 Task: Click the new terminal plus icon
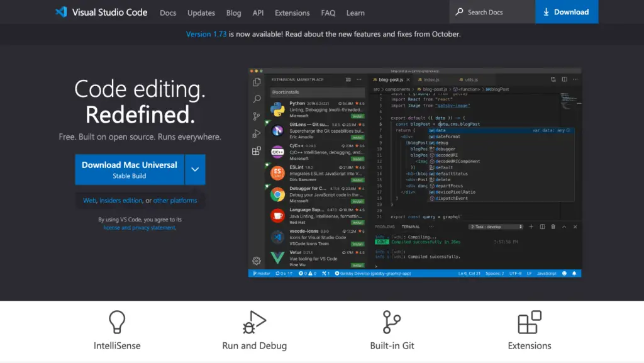coord(531,226)
